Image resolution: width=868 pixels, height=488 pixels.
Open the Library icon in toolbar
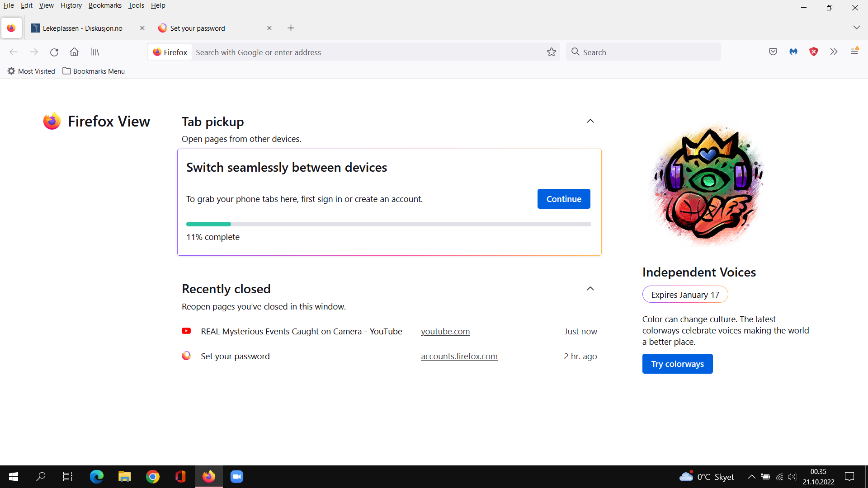click(x=95, y=52)
